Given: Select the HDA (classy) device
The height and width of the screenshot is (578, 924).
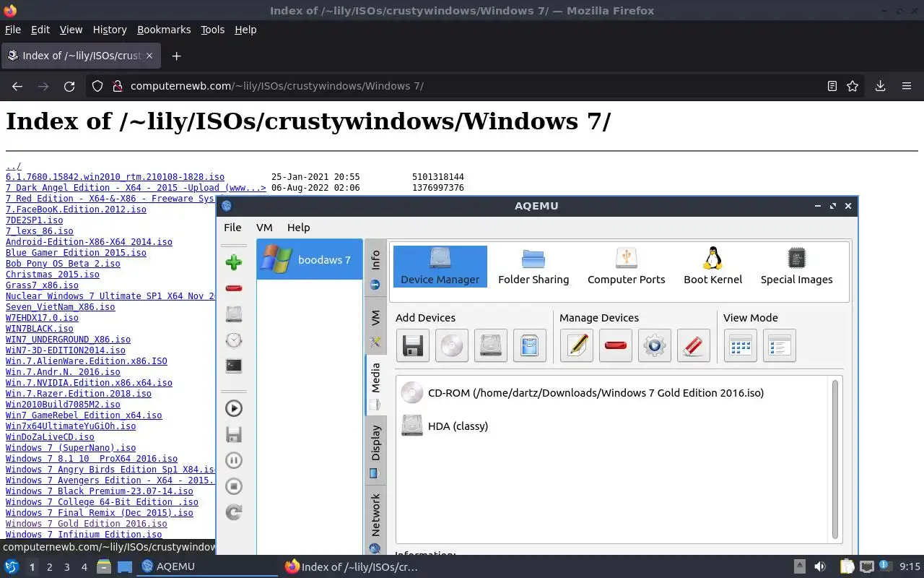Looking at the screenshot, I should [445, 426].
